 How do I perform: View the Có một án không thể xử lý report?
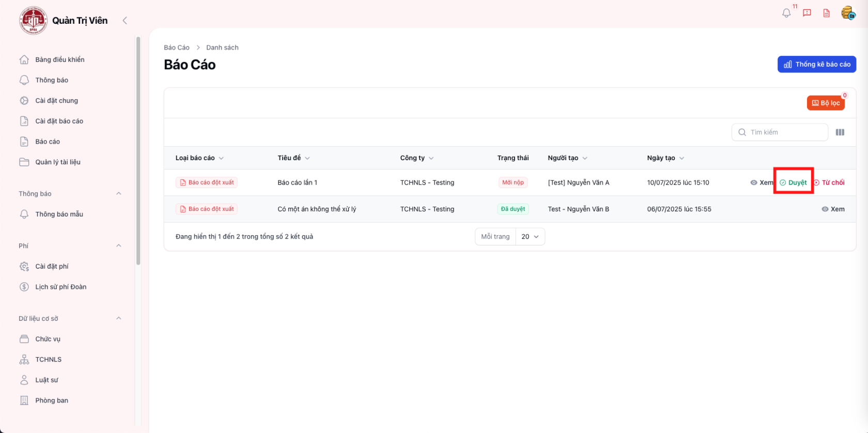point(833,209)
